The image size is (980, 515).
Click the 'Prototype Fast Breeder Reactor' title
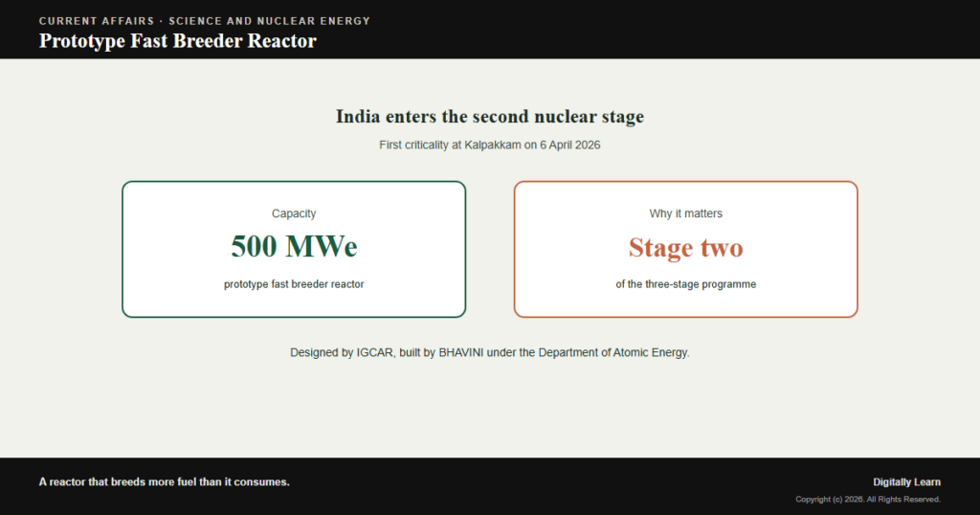[177, 41]
